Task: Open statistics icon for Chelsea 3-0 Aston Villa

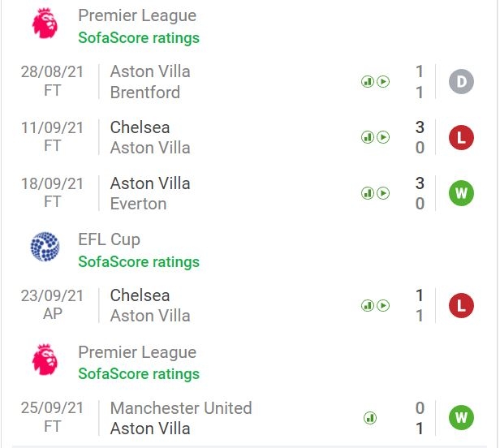Action: coord(368,137)
